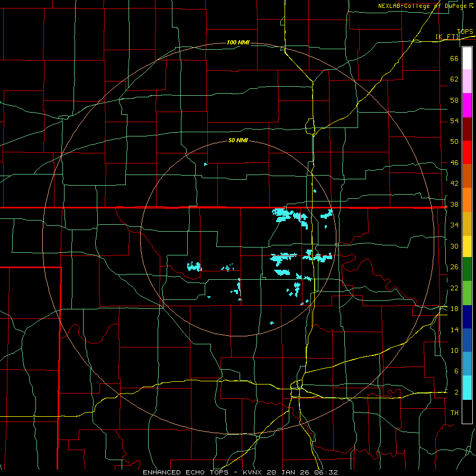
Task: Select the bright yellow legend swatch
Action: click(467, 246)
